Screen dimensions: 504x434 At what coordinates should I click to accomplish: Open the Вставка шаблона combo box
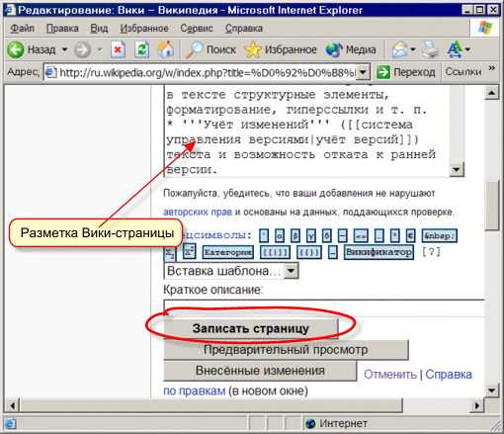(231, 271)
